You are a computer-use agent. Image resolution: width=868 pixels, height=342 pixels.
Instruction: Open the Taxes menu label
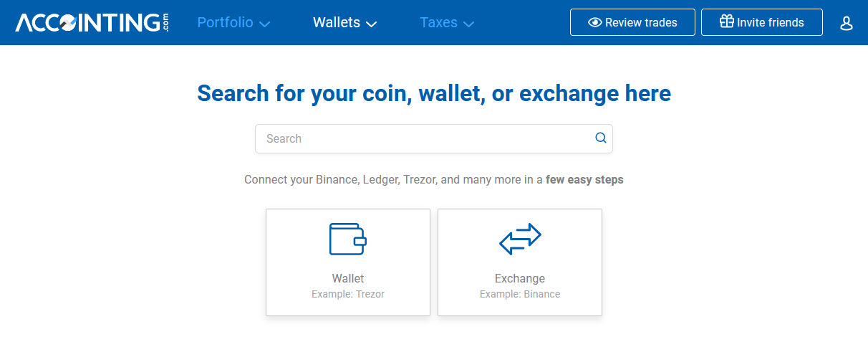coord(438,22)
